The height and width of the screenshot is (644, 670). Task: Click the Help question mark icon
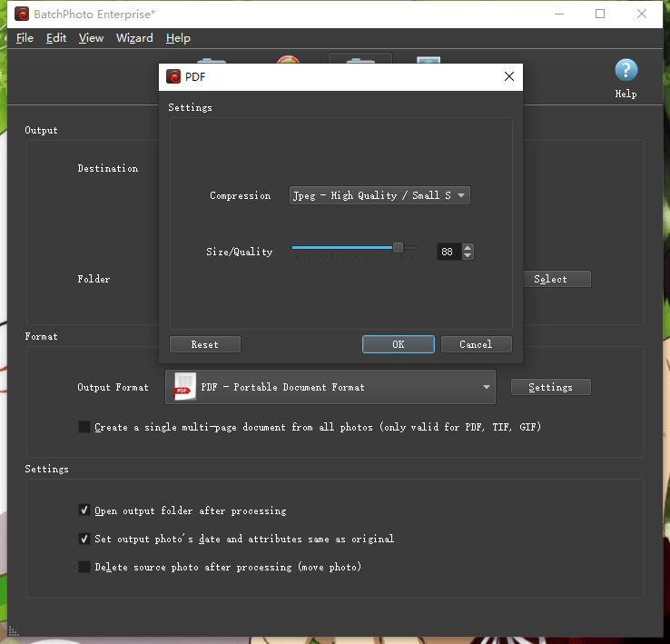pyautogui.click(x=626, y=70)
